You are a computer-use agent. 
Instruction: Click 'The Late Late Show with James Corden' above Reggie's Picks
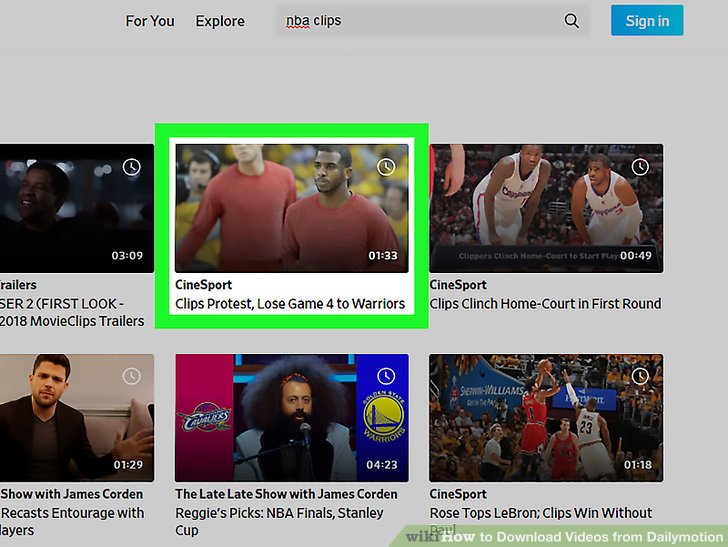click(286, 494)
